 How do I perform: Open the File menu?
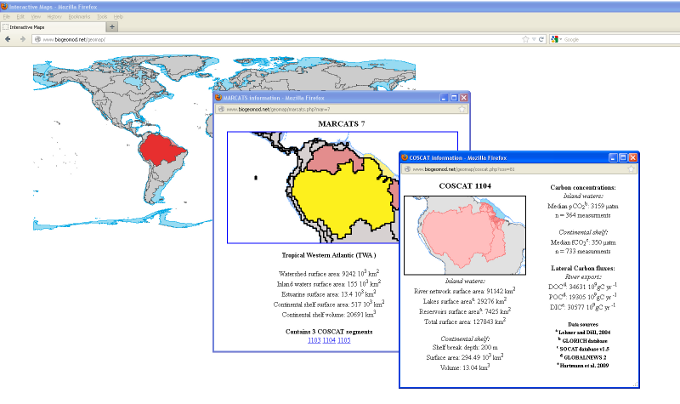[6, 16]
